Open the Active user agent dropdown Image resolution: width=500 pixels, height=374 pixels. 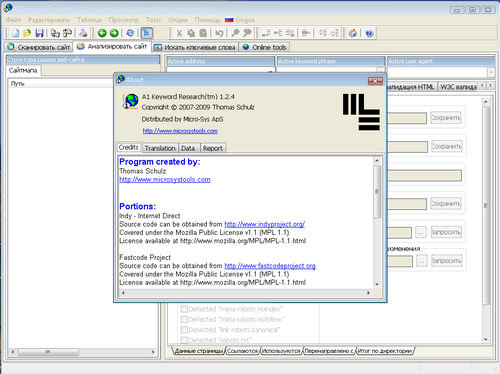coord(491,72)
